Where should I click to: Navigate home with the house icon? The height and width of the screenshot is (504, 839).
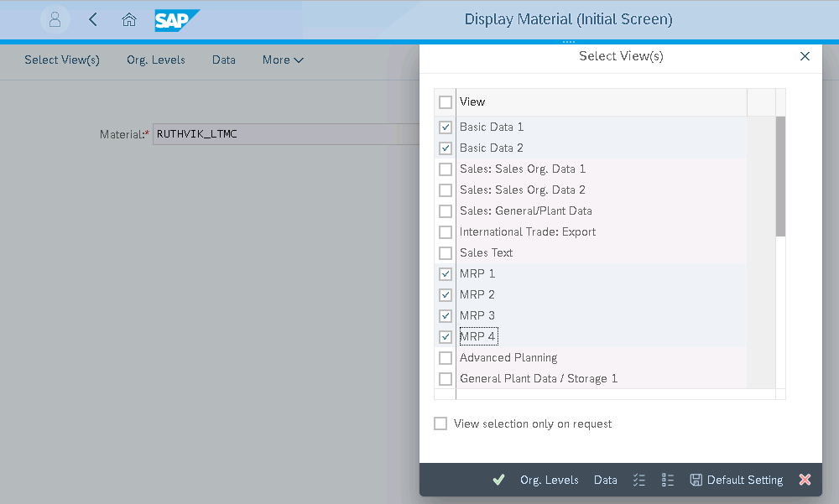129,19
